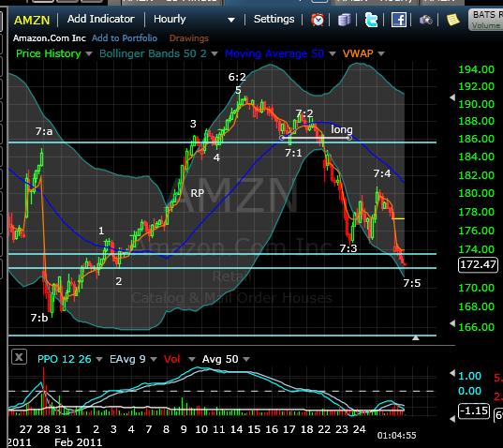Image resolution: width=503 pixels, height=448 pixels.
Task: Click the Feb 2011 axis label
Action: tap(79, 442)
